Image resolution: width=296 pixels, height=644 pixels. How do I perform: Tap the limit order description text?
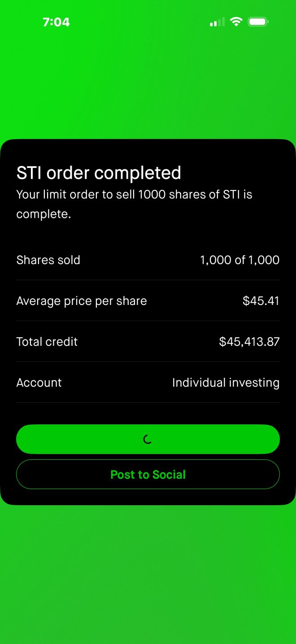point(135,204)
